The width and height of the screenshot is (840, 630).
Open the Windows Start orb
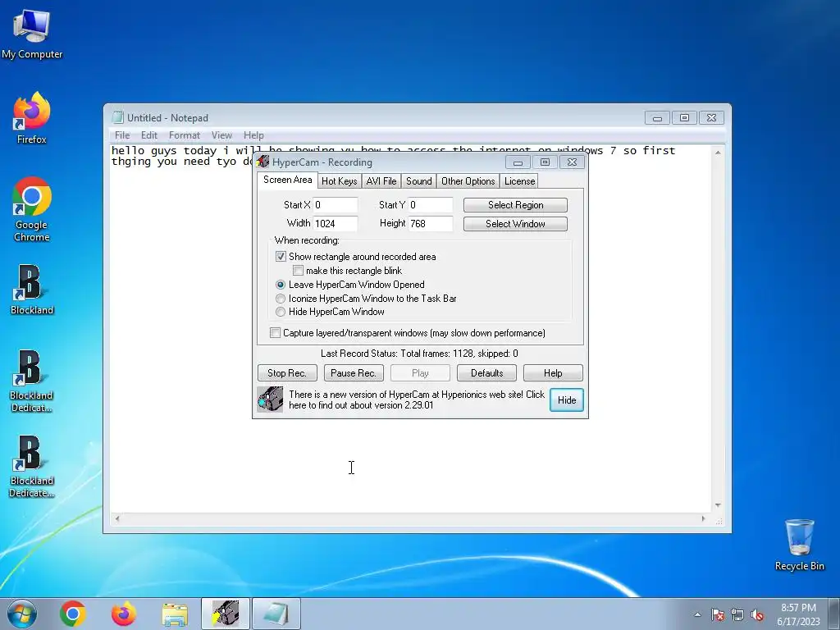pos(22,614)
